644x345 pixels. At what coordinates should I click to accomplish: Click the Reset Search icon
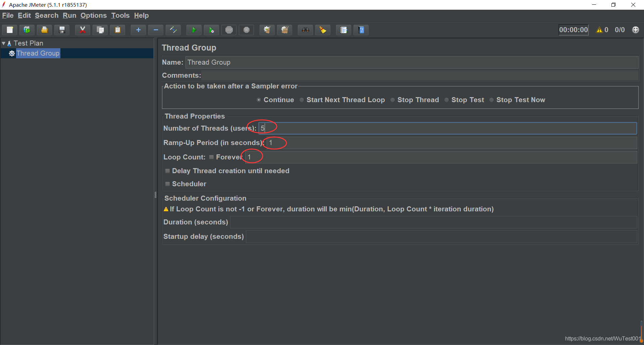323,30
